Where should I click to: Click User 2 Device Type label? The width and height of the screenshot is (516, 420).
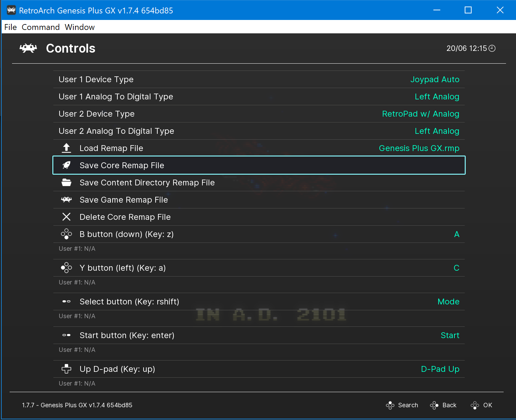tap(97, 114)
